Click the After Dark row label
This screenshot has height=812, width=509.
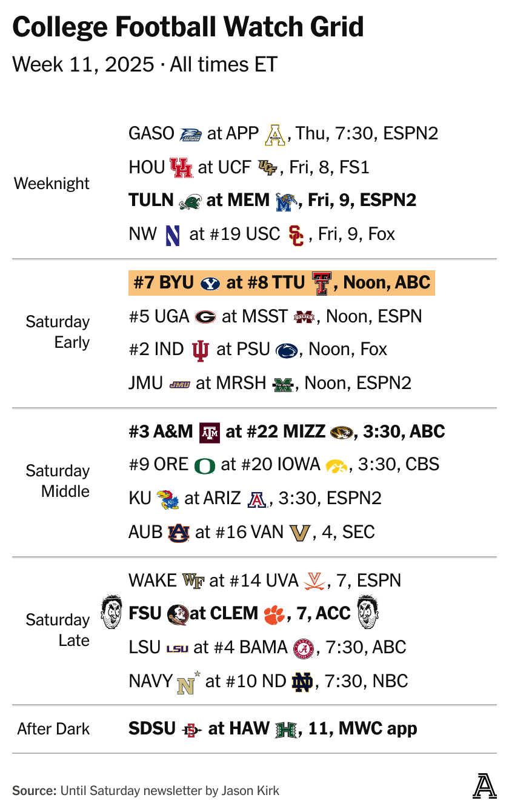click(53, 729)
